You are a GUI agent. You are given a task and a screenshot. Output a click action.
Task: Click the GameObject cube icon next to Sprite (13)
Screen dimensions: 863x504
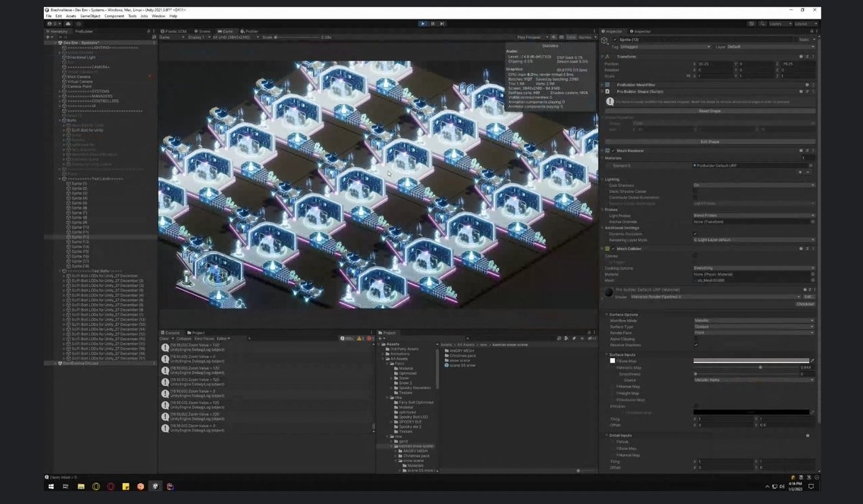[606, 40]
